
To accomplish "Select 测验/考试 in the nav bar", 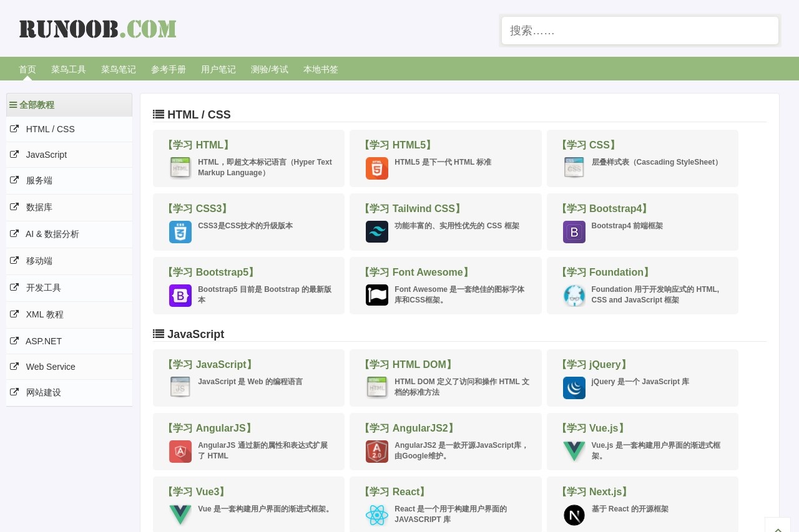I will click(x=270, y=69).
